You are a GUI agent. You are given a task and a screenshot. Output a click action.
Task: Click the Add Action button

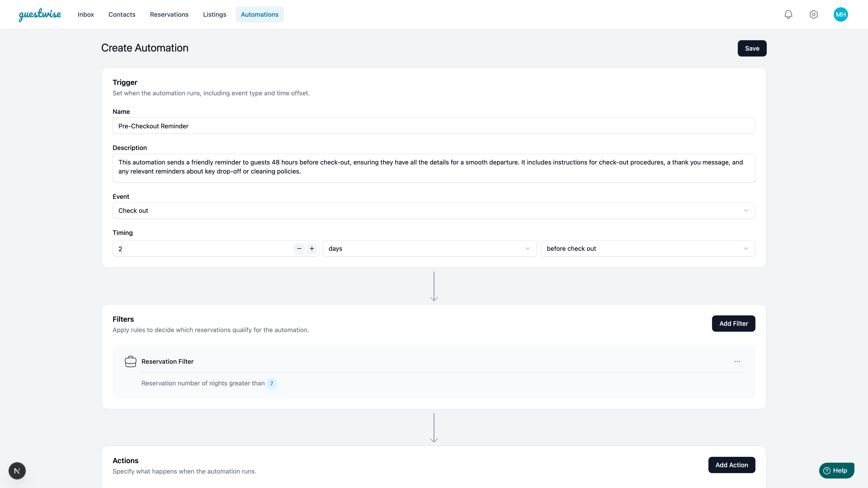coord(731,465)
